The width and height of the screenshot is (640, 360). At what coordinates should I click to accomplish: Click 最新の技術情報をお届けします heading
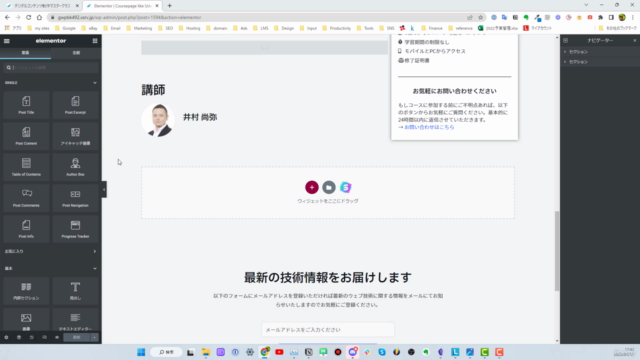click(328, 278)
